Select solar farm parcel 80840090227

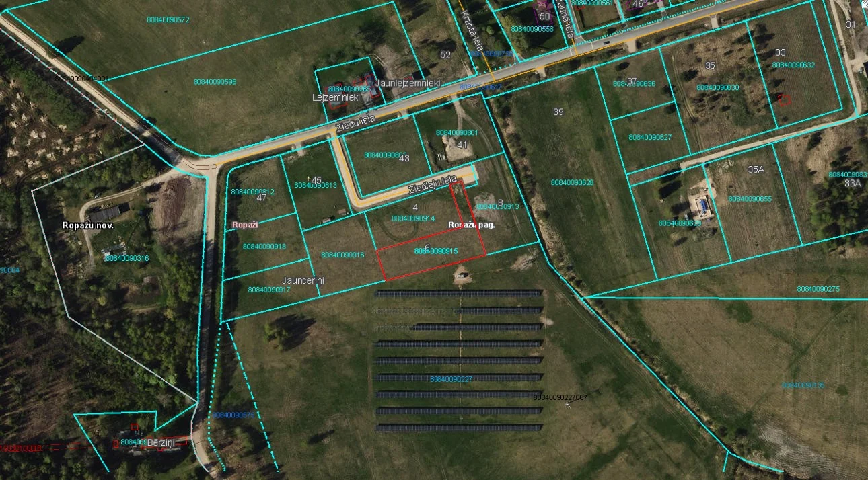451,379
